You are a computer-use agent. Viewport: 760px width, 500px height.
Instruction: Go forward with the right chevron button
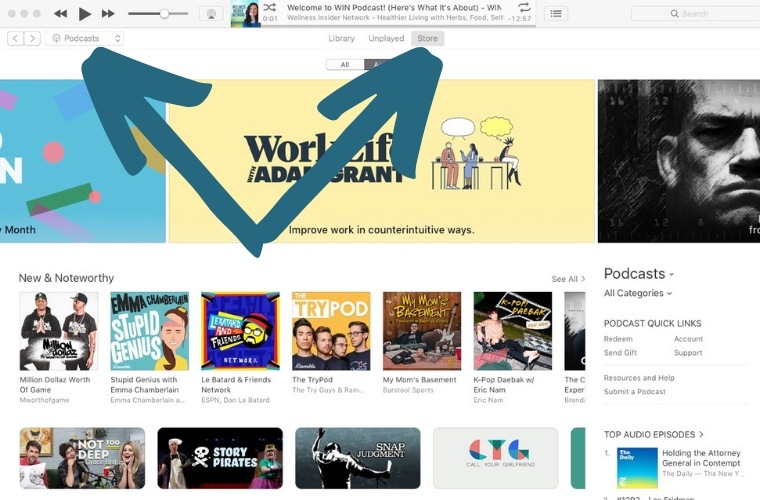click(x=32, y=38)
